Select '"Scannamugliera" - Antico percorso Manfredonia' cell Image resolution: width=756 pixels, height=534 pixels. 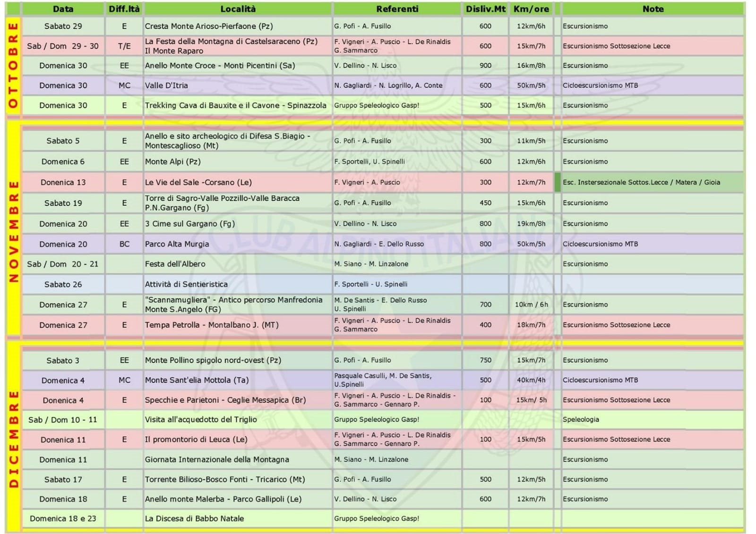(238, 305)
